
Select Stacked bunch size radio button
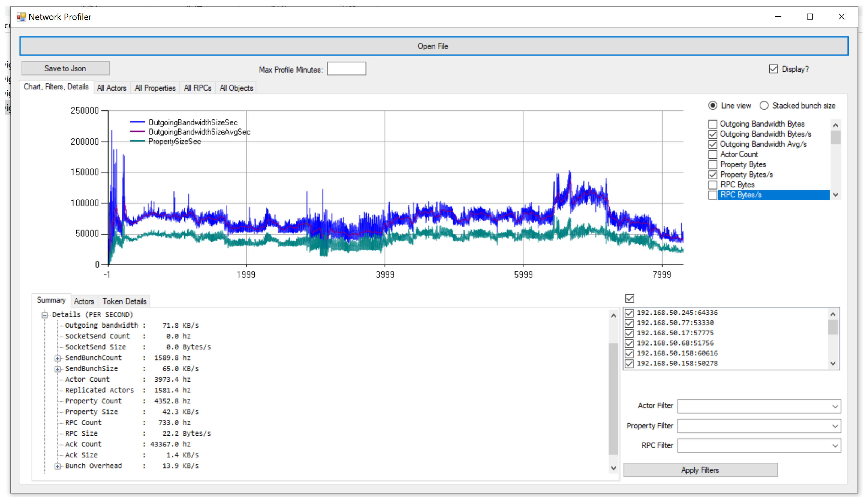point(764,106)
